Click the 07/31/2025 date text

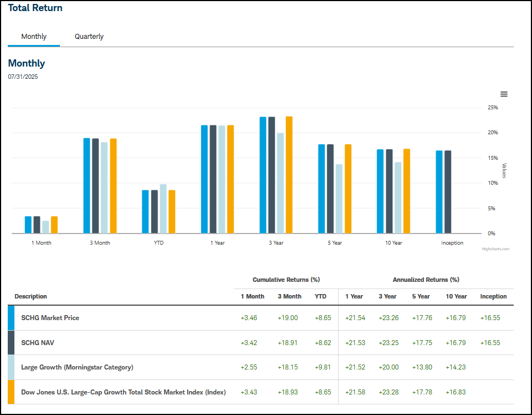(x=23, y=77)
